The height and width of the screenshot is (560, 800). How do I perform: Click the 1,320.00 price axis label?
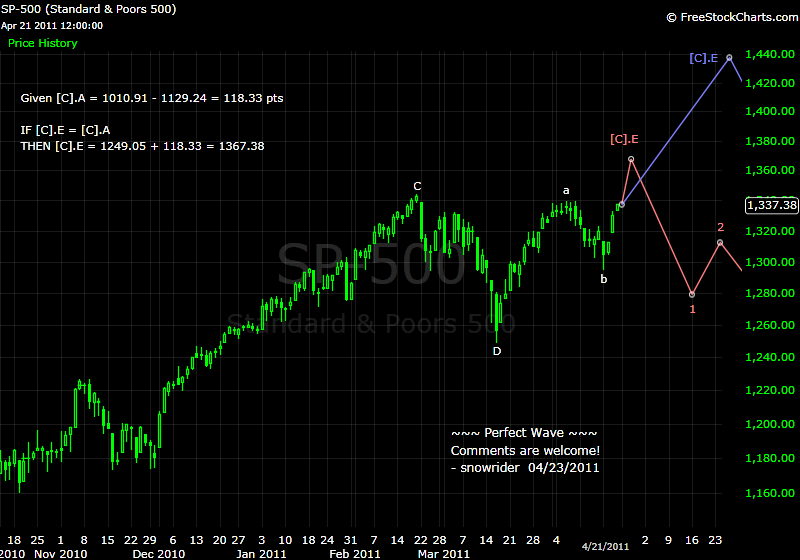pos(770,231)
